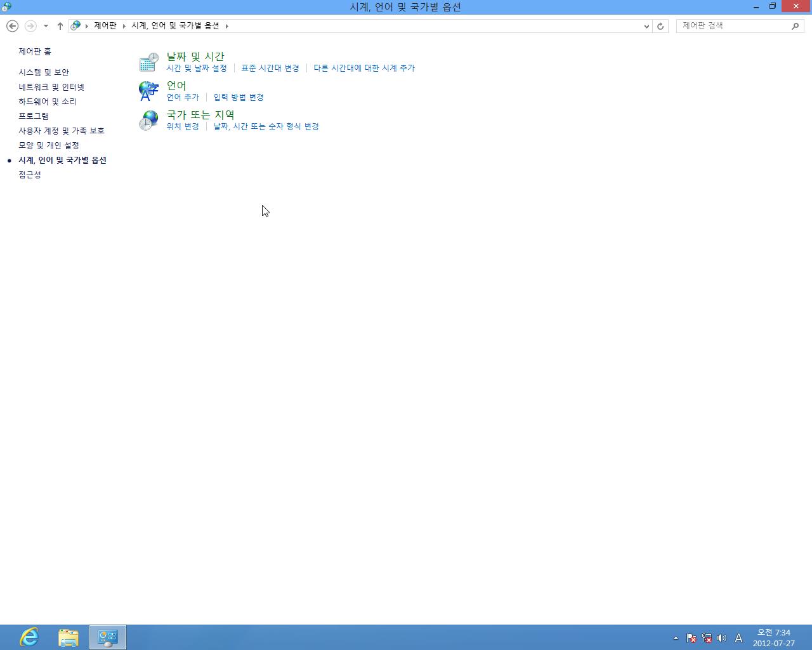
Task: Click the search magnifier icon
Action: 795,26
